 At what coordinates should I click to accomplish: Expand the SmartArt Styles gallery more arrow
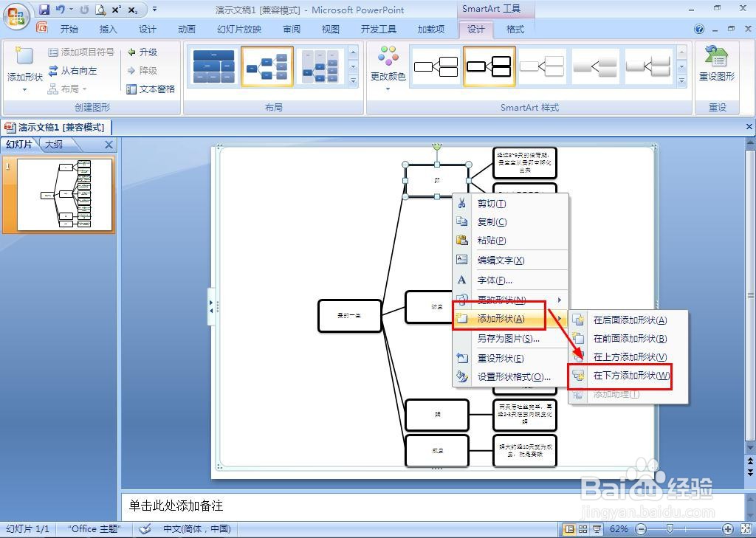[x=681, y=80]
